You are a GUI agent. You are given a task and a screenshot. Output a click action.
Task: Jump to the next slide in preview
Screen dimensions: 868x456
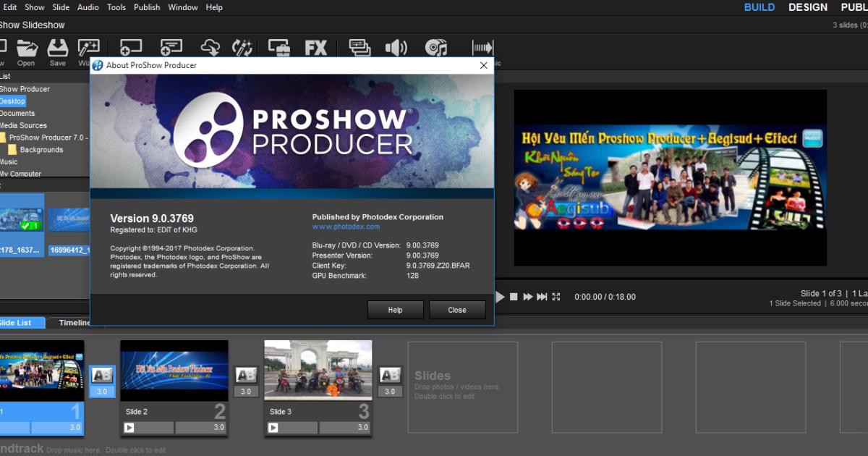pos(542,297)
